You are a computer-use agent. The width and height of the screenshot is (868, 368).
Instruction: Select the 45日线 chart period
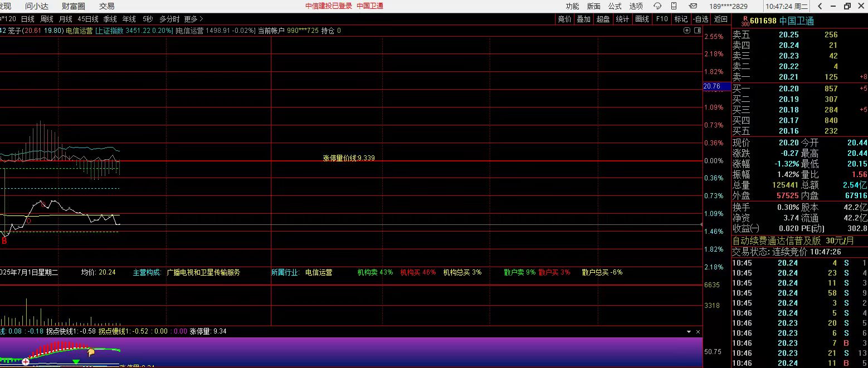click(x=88, y=19)
